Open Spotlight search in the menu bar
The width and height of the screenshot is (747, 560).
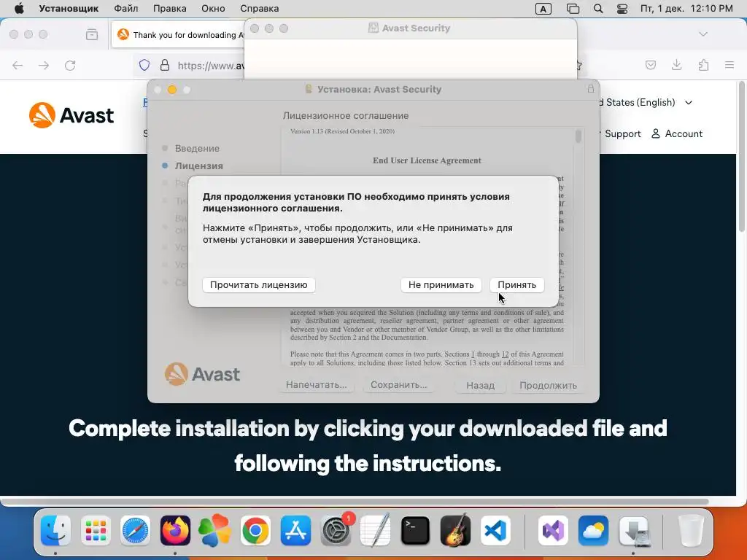point(598,9)
